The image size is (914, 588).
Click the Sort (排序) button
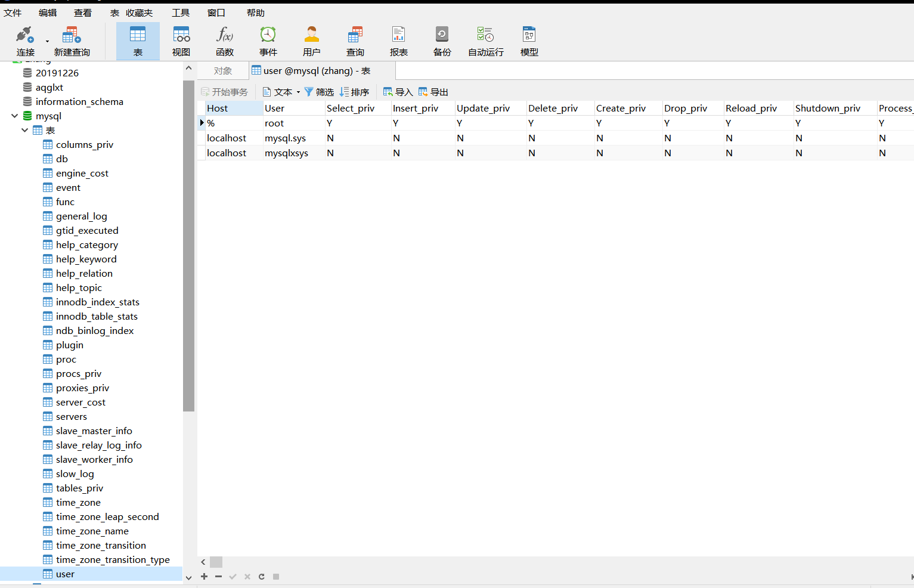[354, 92]
